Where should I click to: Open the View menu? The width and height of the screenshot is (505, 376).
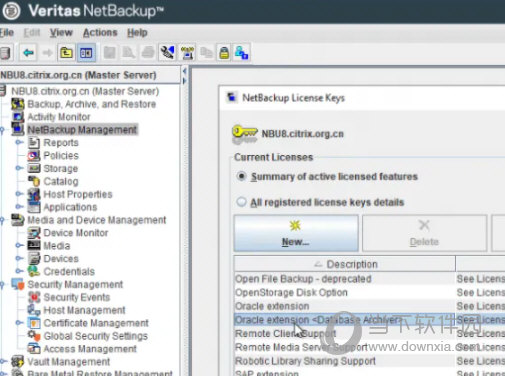pos(61,33)
